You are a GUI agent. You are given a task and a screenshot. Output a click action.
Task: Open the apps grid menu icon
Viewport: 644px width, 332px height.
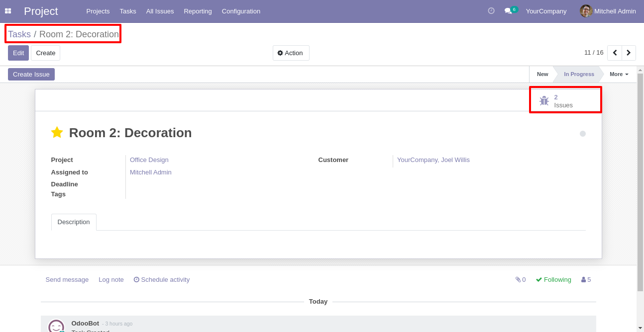click(8, 11)
